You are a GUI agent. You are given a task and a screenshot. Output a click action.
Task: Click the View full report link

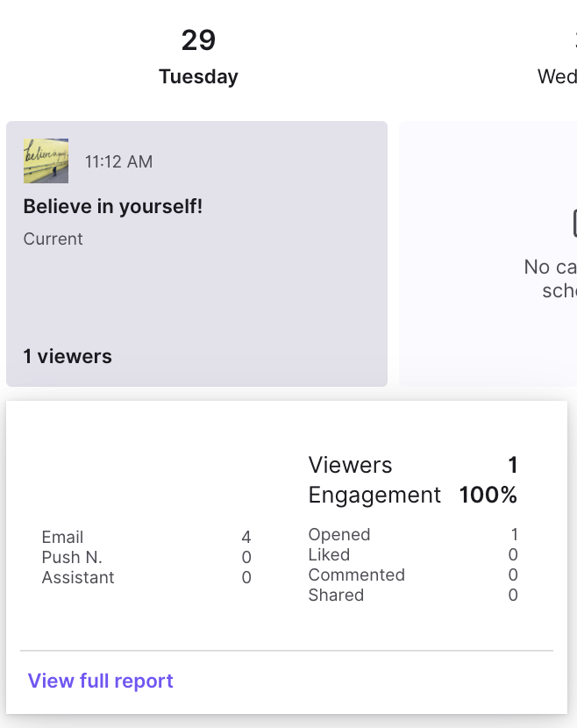coord(100,681)
